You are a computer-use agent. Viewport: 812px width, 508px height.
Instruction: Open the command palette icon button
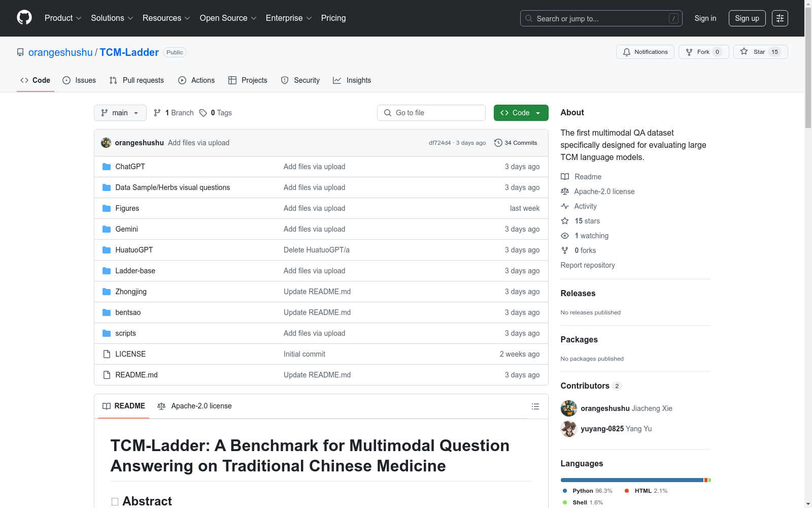pyautogui.click(x=780, y=18)
